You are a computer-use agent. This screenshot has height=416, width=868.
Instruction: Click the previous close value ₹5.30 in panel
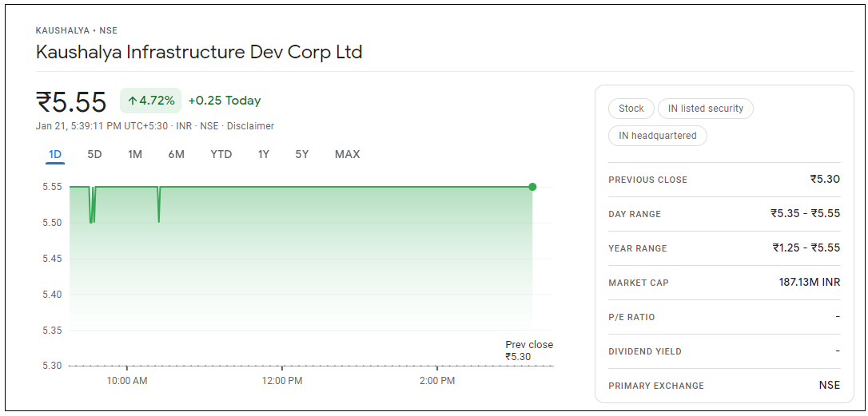click(x=825, y=179)
